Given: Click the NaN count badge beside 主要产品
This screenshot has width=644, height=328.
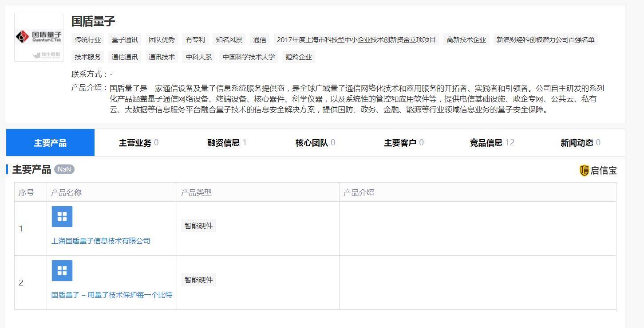Looking at the screenshot, I should (x=64, y=169).
